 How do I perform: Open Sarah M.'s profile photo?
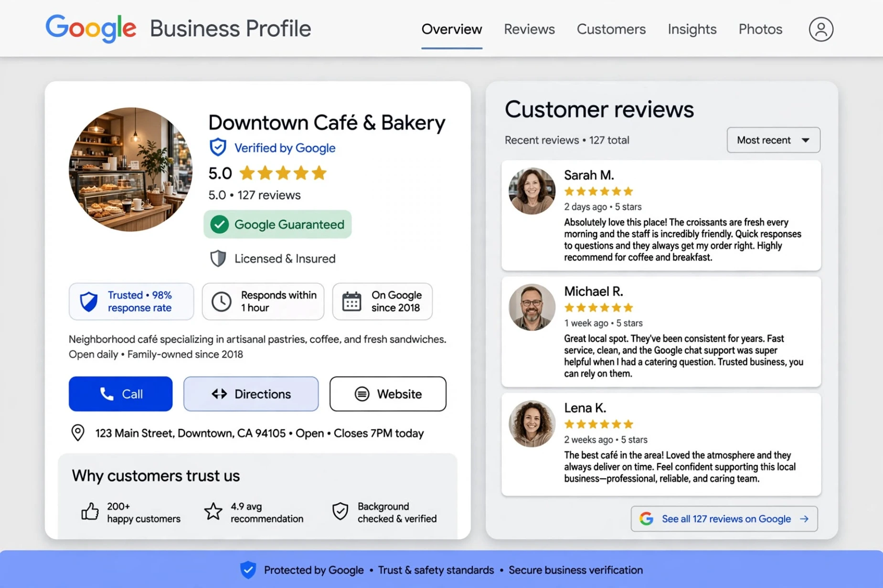pos(532,191)
